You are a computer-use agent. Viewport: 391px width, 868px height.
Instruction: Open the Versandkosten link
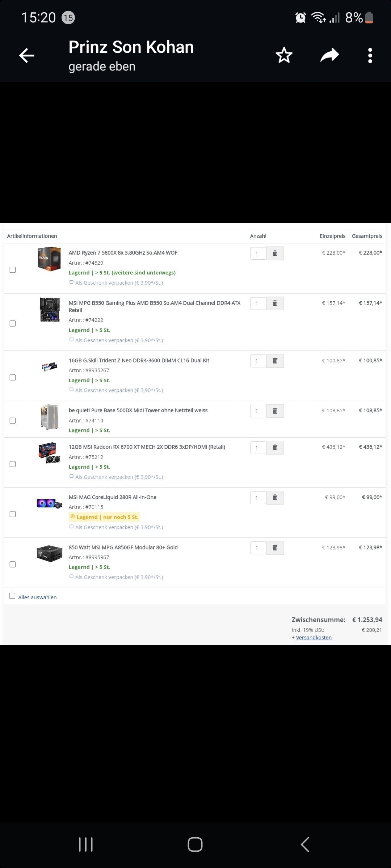point(314,638)
